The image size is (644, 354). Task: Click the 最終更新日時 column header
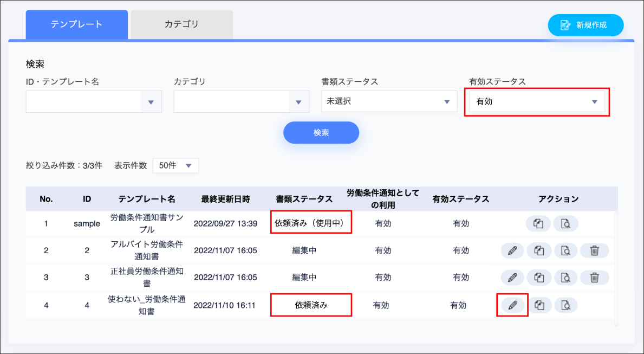(x=225, y=199)
